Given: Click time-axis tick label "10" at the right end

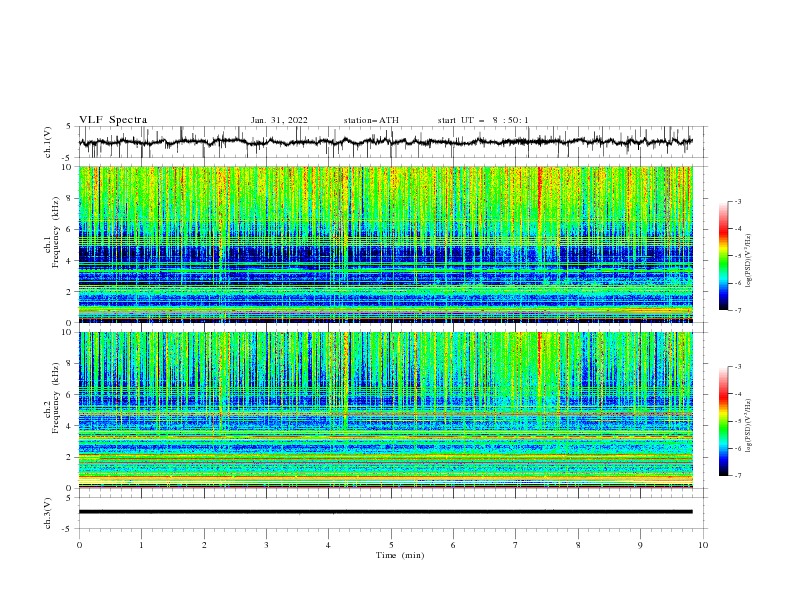Looking at the screenshot, I should point(703,545).
